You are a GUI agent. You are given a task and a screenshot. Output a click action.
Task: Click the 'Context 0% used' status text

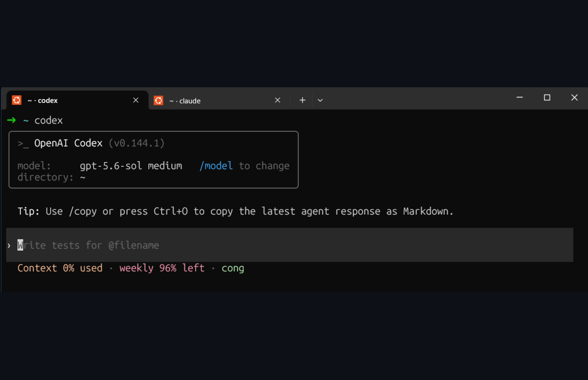60,268
